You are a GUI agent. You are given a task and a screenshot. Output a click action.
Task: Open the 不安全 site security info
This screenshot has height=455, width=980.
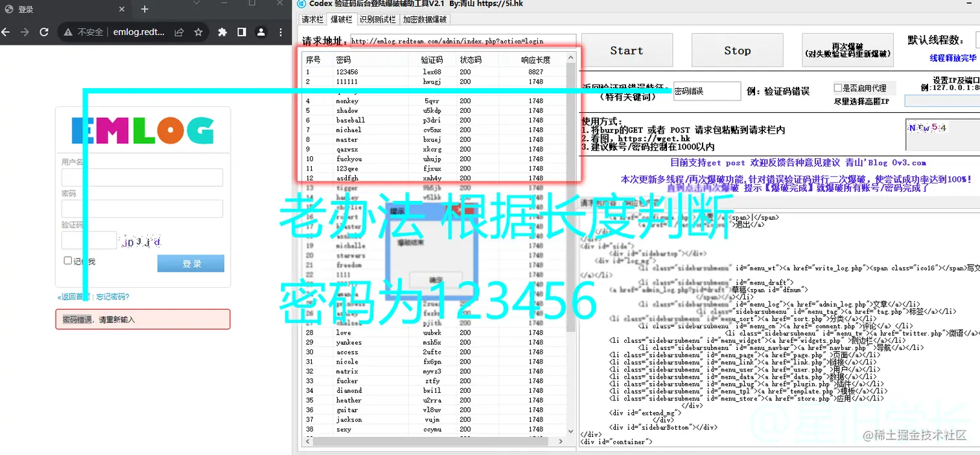[83, 32]
